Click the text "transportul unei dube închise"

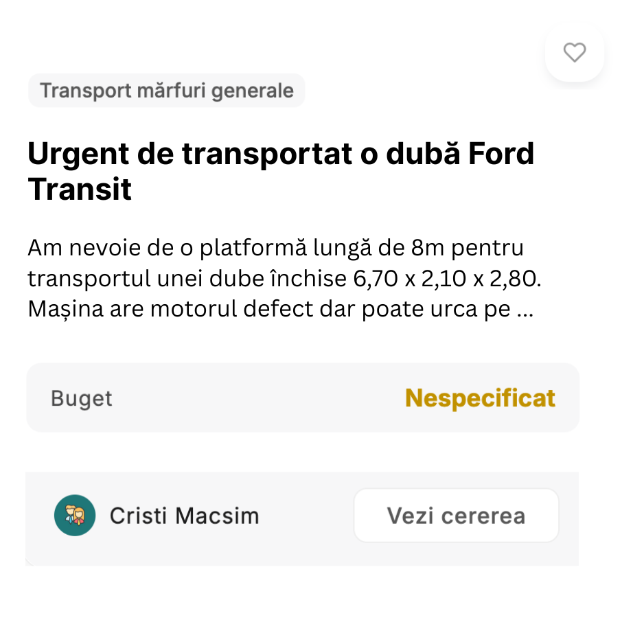click(x=187, y=278)
